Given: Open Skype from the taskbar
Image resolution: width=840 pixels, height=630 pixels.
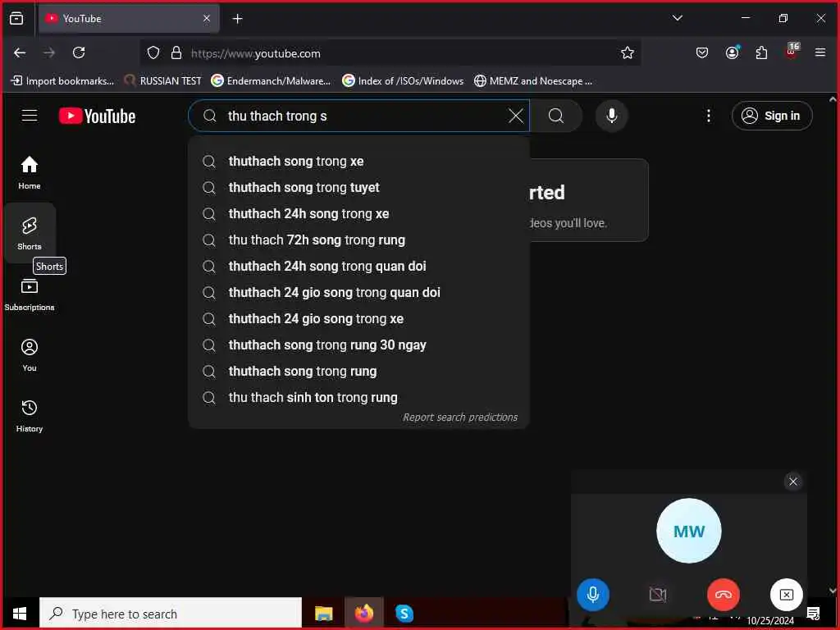Looking at the screenshot, I should 404,614.
